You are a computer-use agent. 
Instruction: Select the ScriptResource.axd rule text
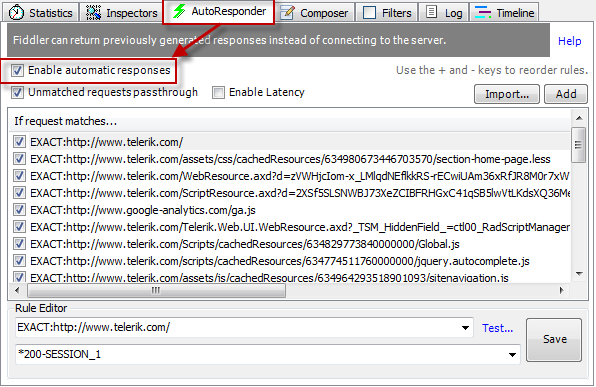(300, 193)
